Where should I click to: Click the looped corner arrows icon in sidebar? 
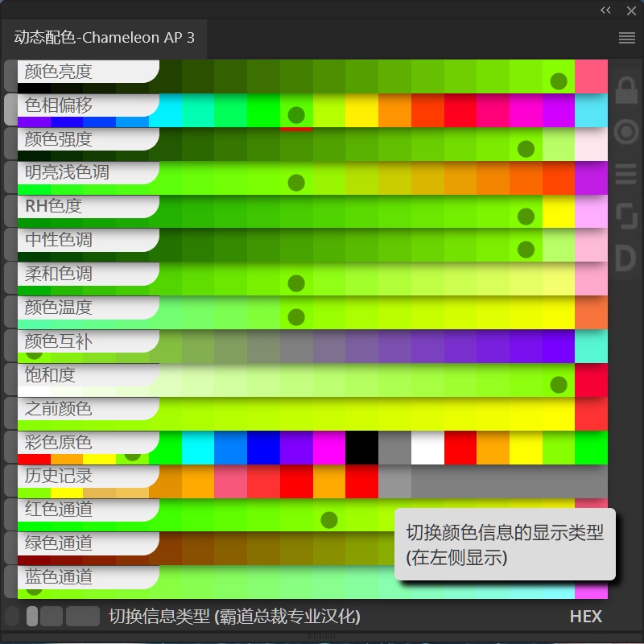point(626,216)
